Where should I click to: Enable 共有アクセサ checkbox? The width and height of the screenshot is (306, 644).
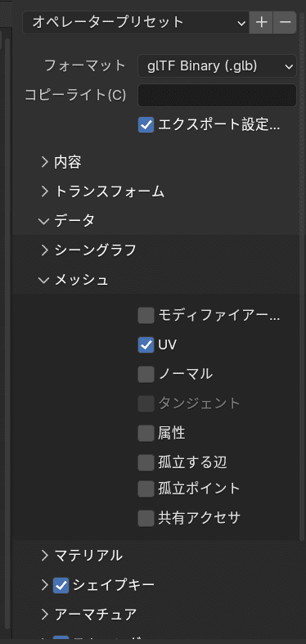tap(146, 518)
